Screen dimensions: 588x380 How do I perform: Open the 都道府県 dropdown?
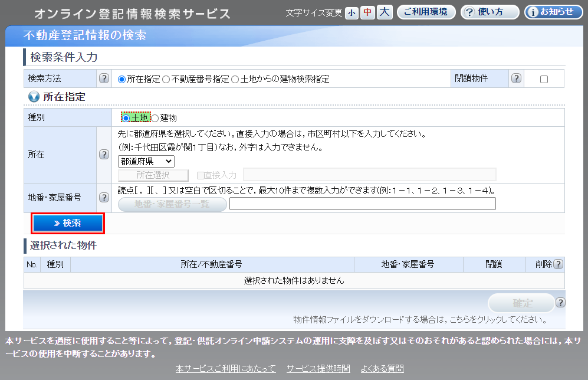[146, 160]
